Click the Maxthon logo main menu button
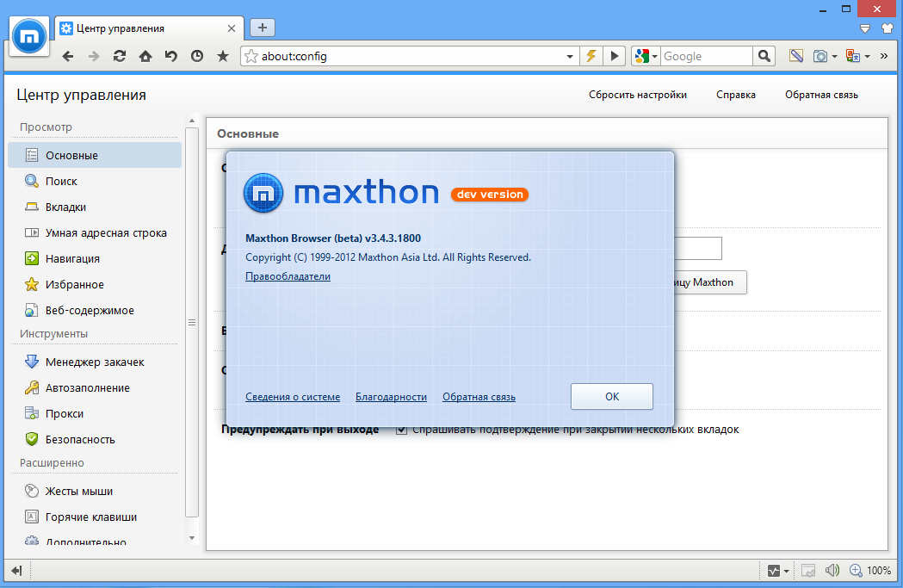This screenshot has width=903, height=588. [30, 35]
